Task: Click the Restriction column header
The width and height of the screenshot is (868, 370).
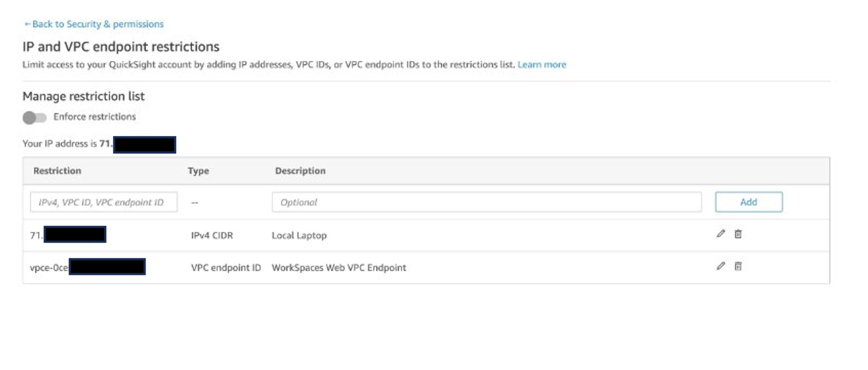Action: (57, 171)
